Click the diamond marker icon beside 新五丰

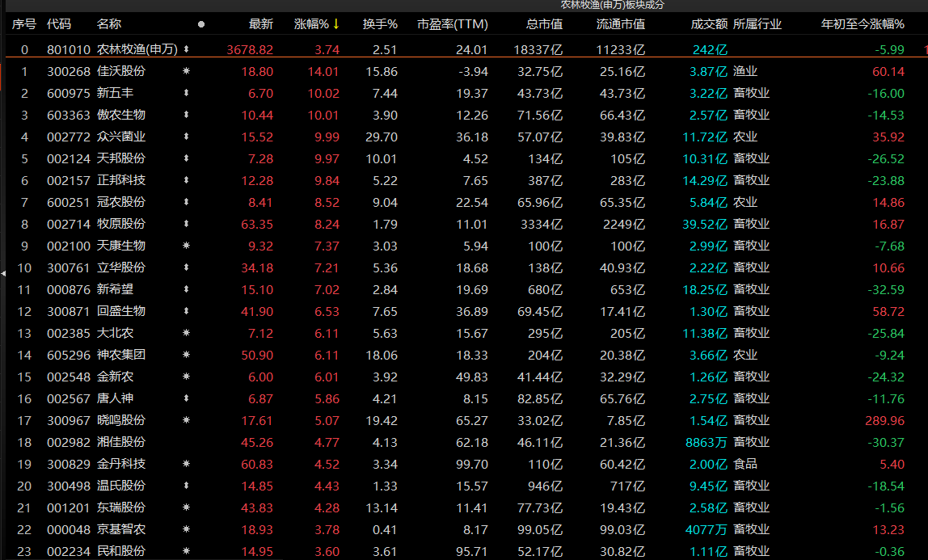tap(186, 93)
